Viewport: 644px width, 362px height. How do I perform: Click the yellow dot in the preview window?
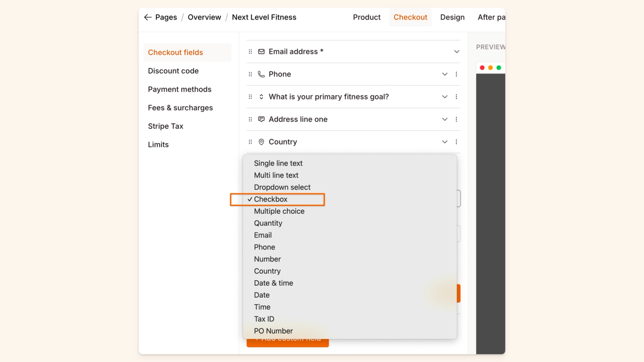(x=490, y=68)
